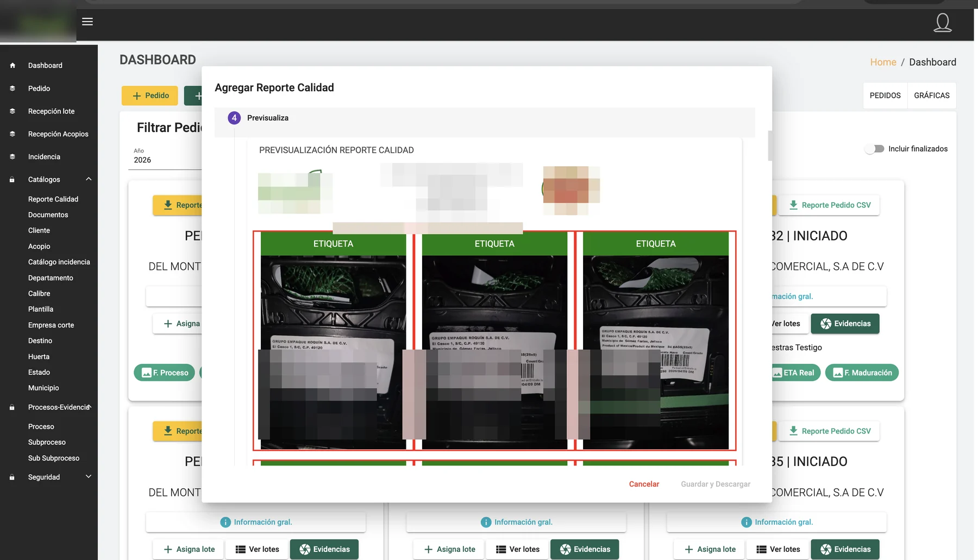The height and width of the screenshot is (560, 978).
Task: Click the first ETIQUETA label photo
Action: click(333, 352)
